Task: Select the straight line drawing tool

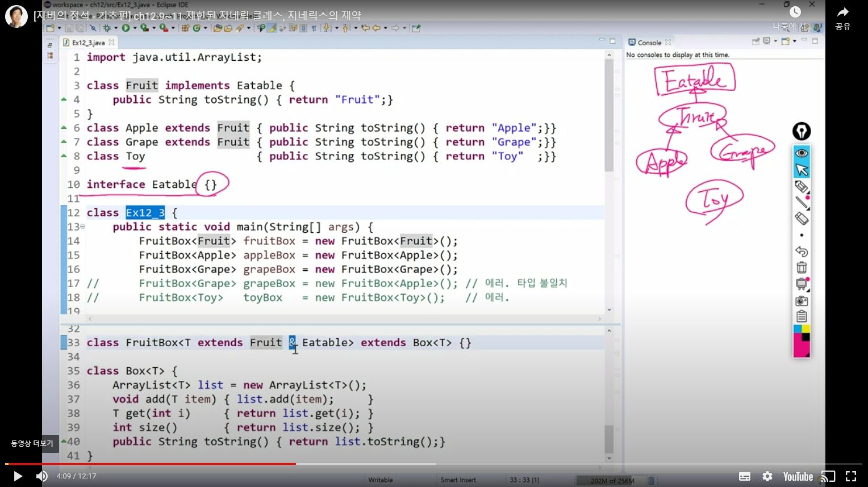Action: [802, 202]
